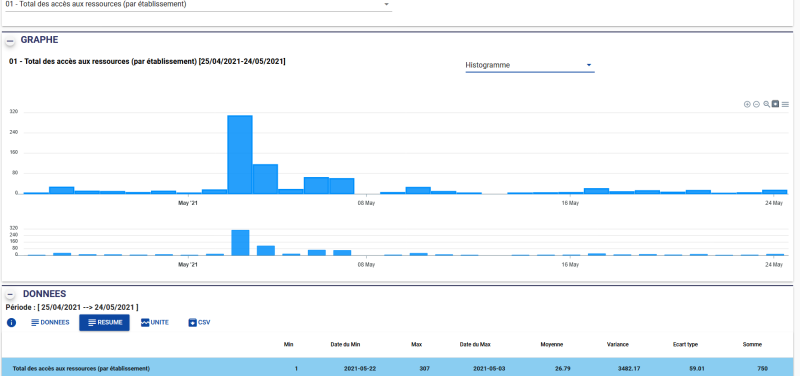Click the blue info circle icon
The width and height of the screenshot is (800, 376).
pos(11,322)
